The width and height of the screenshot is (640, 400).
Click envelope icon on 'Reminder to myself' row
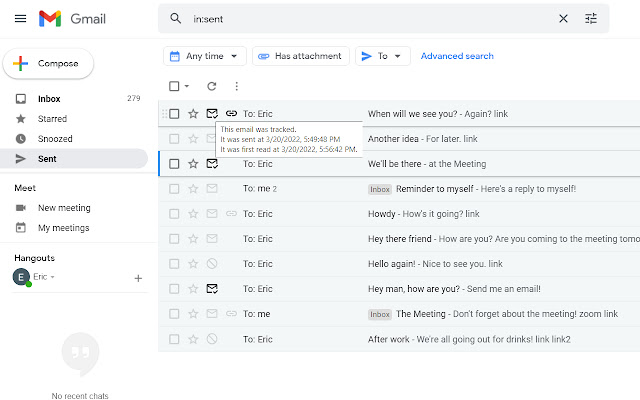point(212,189)
